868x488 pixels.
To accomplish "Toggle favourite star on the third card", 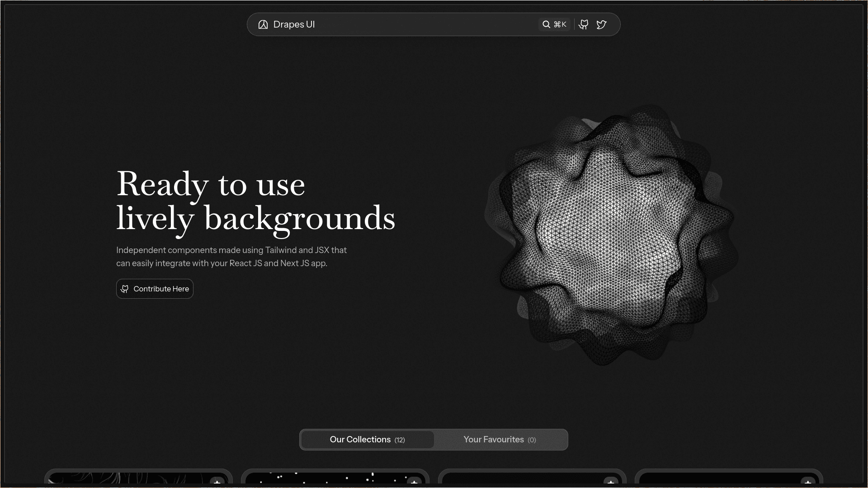I will (611, 482).
